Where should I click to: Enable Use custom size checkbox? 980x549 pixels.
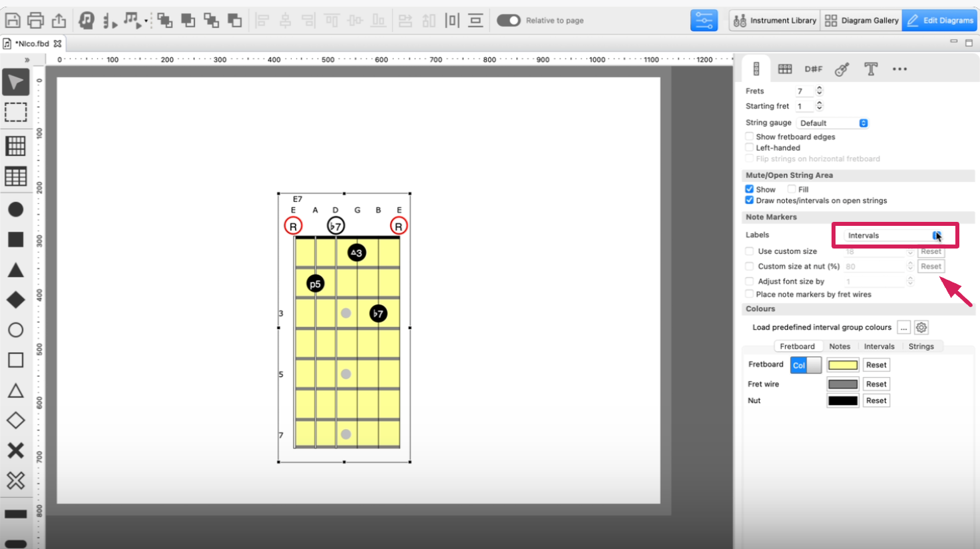[750, 251]
